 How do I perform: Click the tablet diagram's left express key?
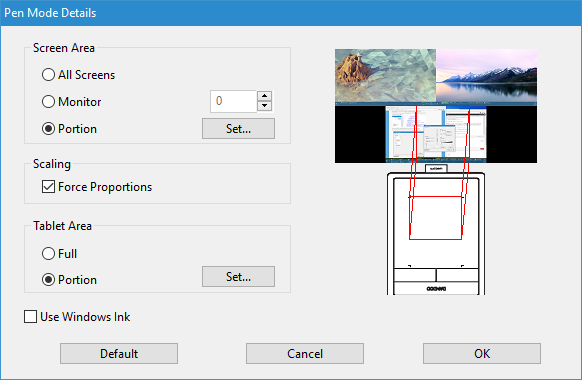tap(415, 275)
